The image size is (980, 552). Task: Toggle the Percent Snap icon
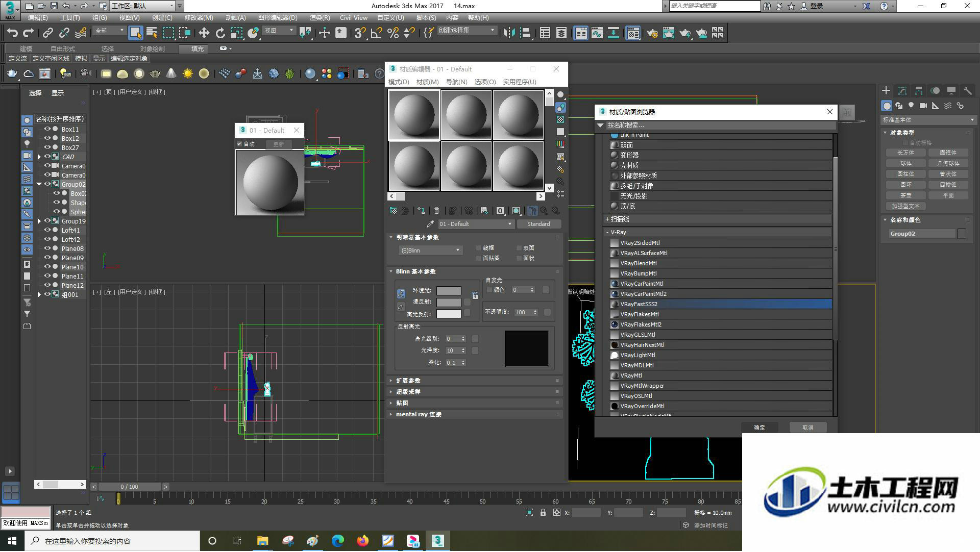[393, 33]
